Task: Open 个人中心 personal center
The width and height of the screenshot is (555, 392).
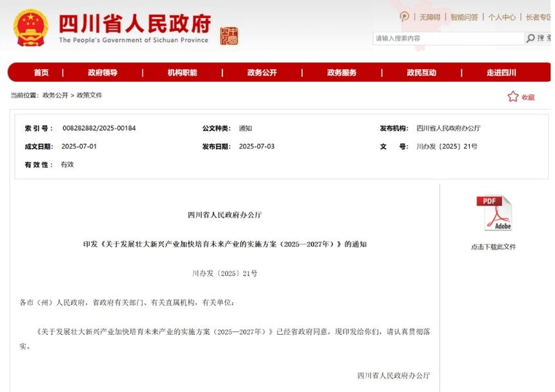Action: [x=501, y=17]
